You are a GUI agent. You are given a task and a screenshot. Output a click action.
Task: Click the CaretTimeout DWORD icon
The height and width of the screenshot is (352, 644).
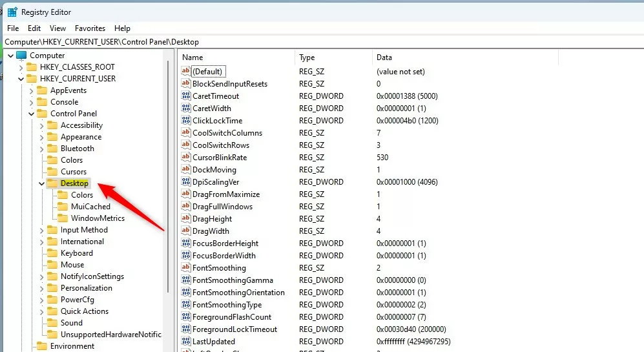(186, 96)
